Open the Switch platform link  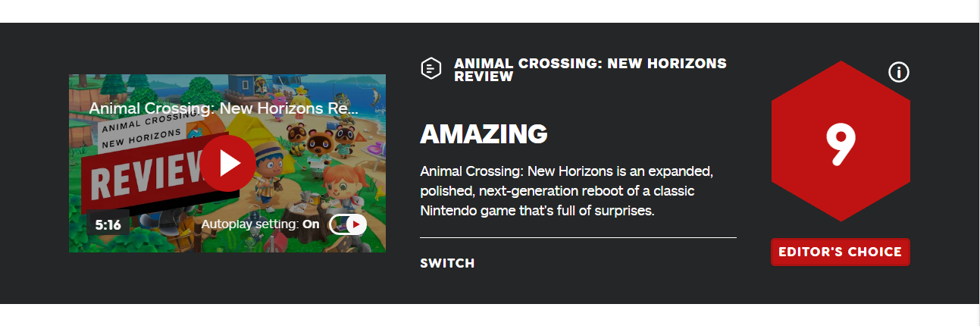pos(447,263)
